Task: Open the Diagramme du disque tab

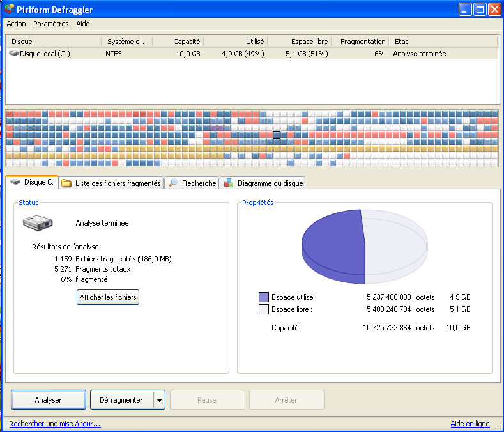Action: tap(263, 183)
